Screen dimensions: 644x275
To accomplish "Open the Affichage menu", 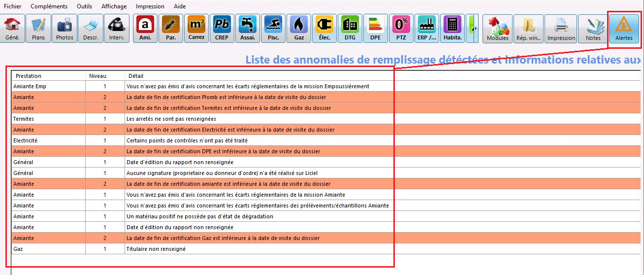I will (114, 6).
